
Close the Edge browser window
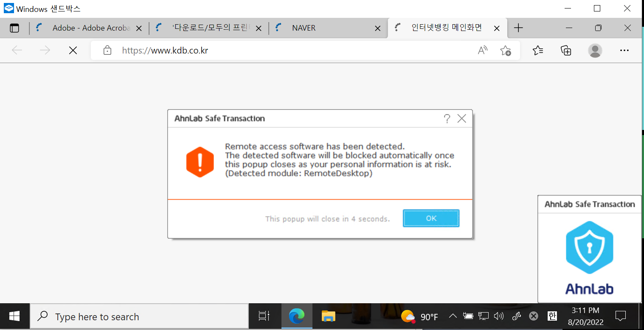point(627,28)
